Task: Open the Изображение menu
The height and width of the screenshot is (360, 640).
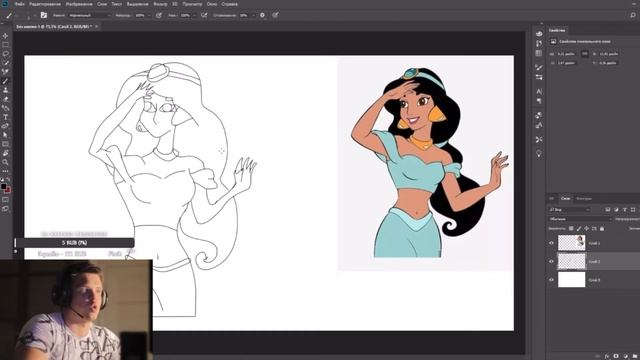Action: coord(79,4)
